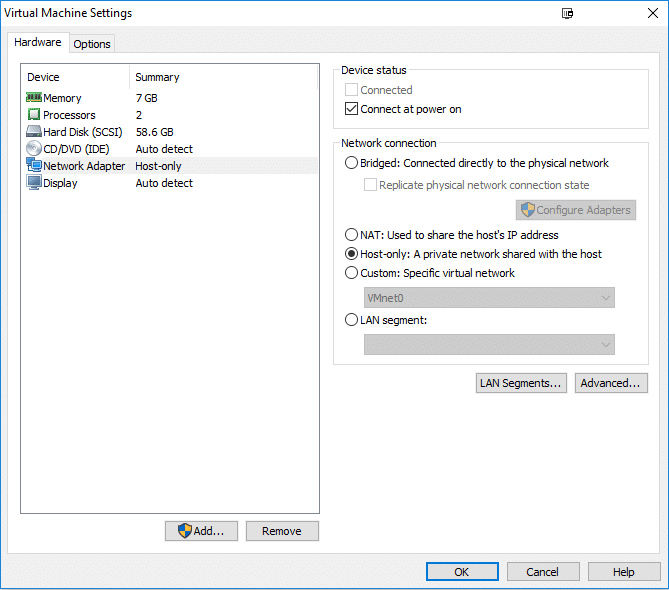Image resolution: width=669 pixels, height=590 pixels.
Task: Open the Advanced... network settings
Action: click(610, 383)
